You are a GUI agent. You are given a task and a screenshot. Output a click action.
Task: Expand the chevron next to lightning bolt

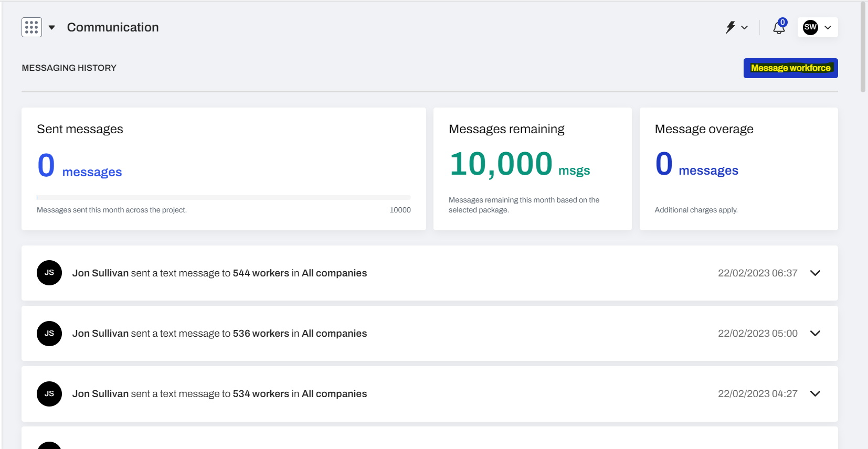tap(744, 27)
